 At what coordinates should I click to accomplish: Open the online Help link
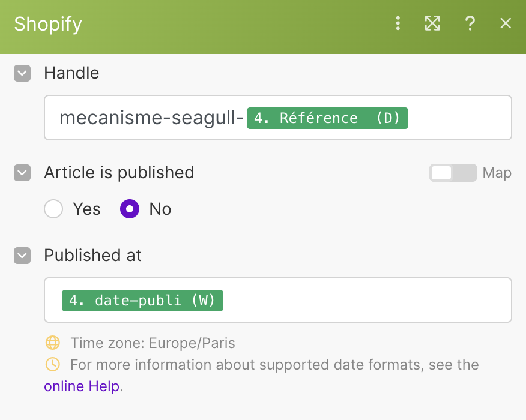pyautogui.click(x=82, y=386)
